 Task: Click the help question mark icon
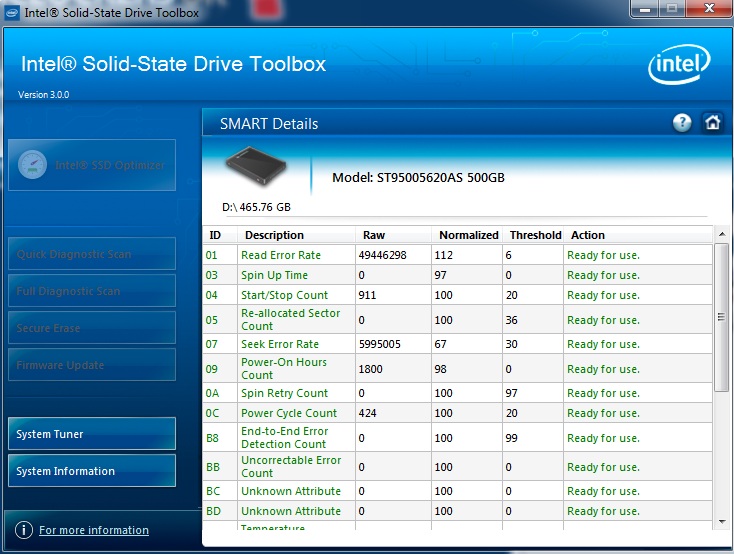click(x=682, y=123)
